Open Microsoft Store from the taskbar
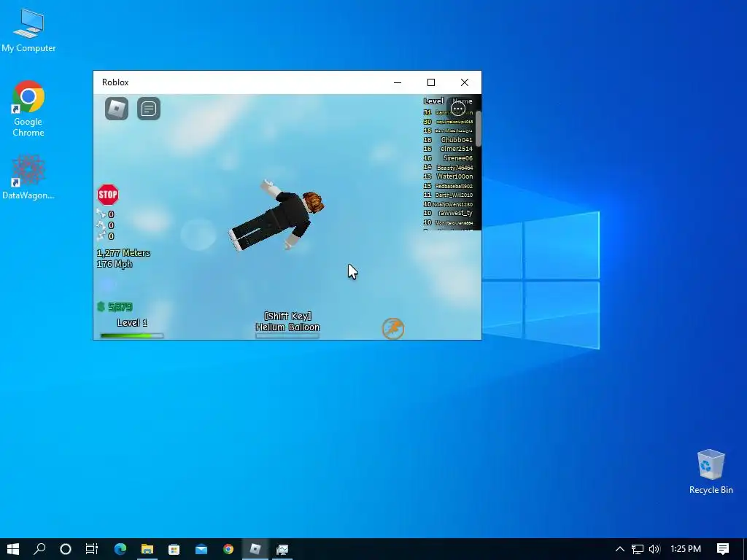This screenshot has height=560, width=747. [x=174, y=549]
